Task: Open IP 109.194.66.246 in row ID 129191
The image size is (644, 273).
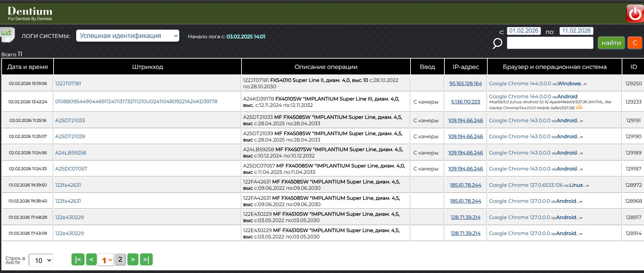Action: pyautogui.click(x=466, y=120)
